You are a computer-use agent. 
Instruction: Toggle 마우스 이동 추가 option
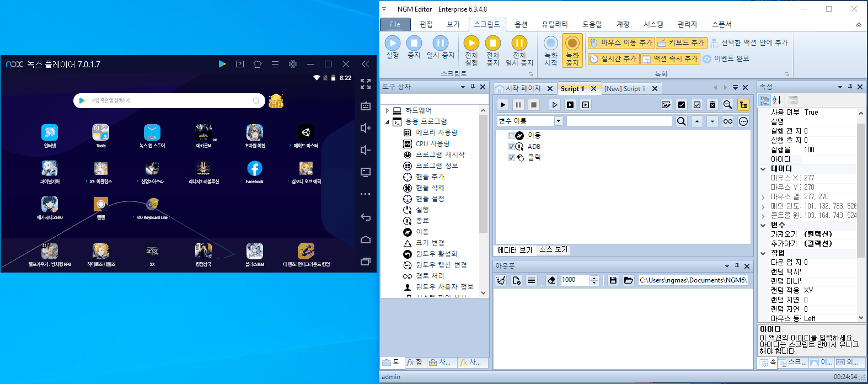tap(621, 42)
